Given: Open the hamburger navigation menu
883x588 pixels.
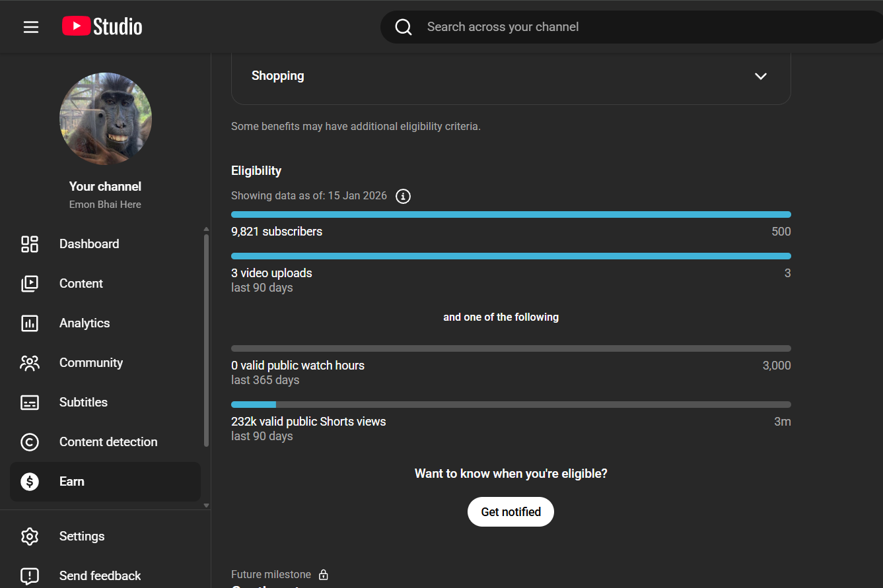Looking at the screenshot, I should pyautogui.click(x=31, y=27).
